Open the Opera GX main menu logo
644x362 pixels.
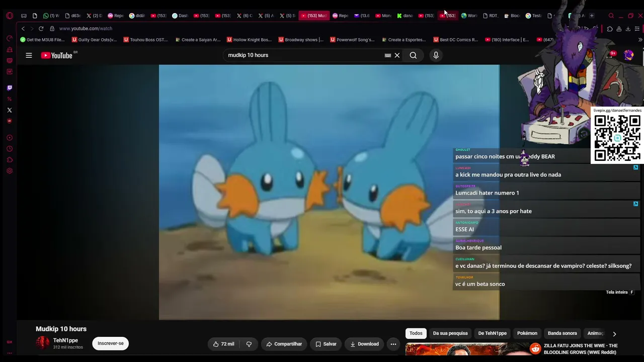point(10,16)
